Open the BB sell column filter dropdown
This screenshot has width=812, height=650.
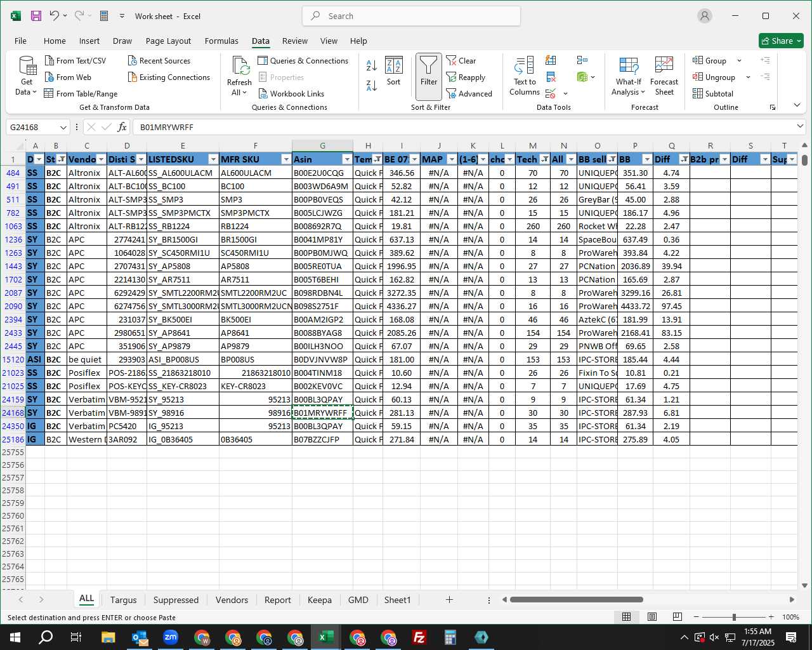[x=612, y=159]
